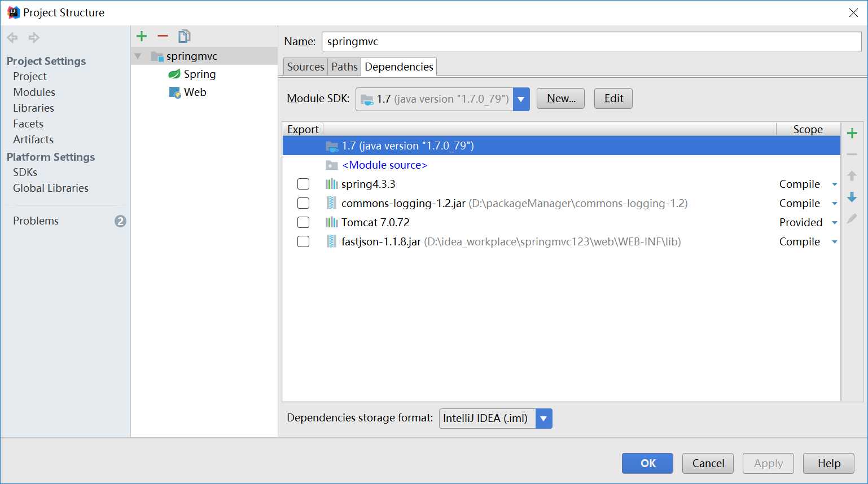The width and height of the screenshot is (868, 484).
Task: Open the Dependencies storage format dropdown
Action: [543, 419]
